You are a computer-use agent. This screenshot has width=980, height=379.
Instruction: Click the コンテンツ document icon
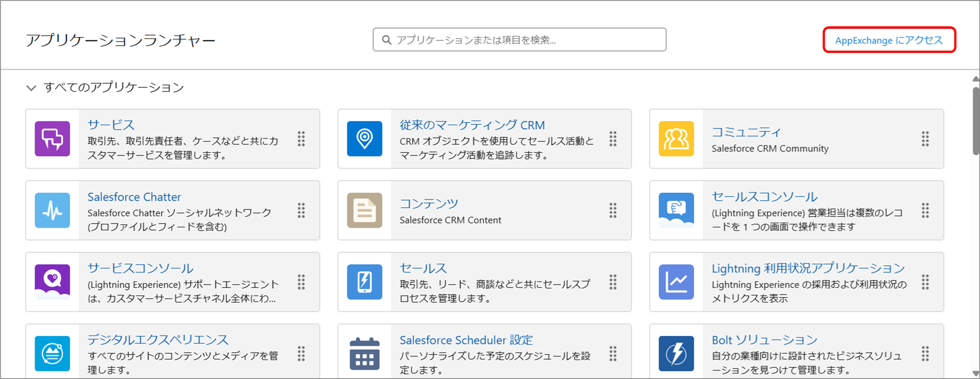364,210
